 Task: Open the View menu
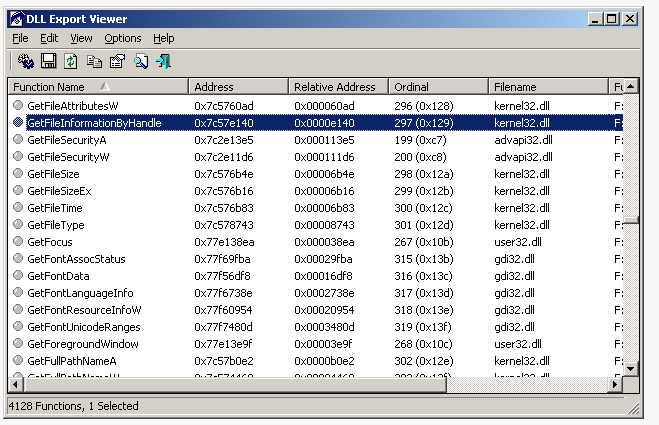(81, 38)
